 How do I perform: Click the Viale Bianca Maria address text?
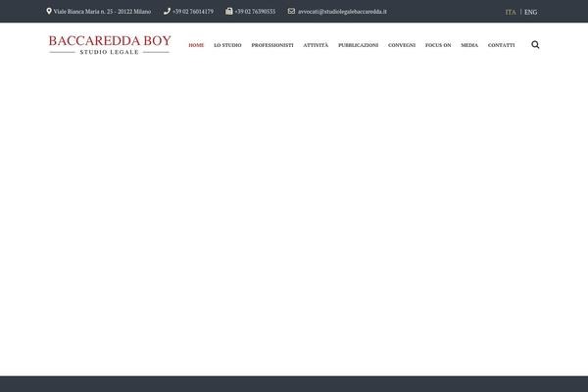coord(102,12)
